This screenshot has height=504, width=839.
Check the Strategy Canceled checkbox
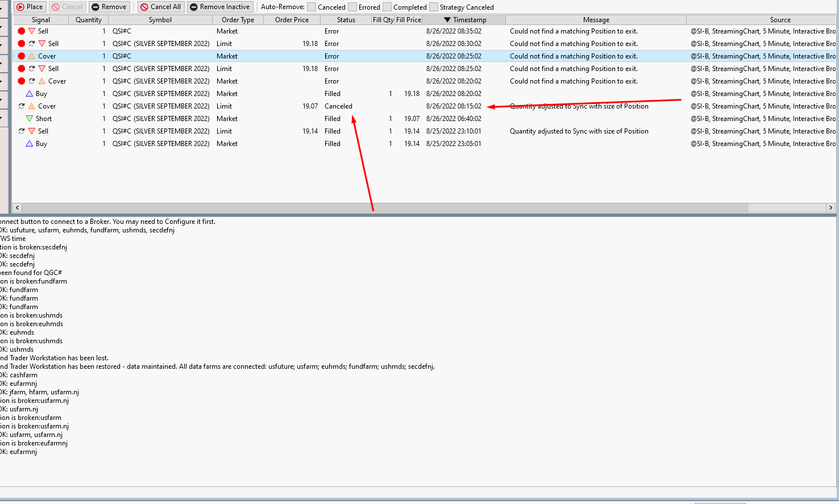pos(434,7)
